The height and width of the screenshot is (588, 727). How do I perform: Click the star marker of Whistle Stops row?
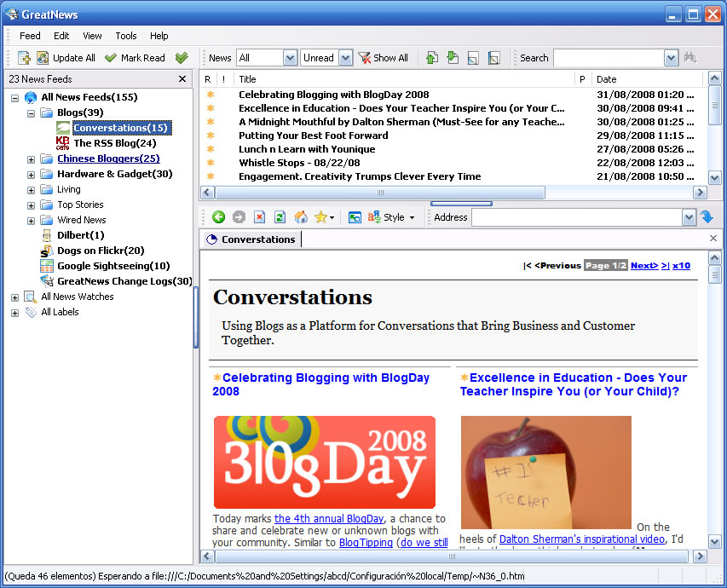point(211,163)
